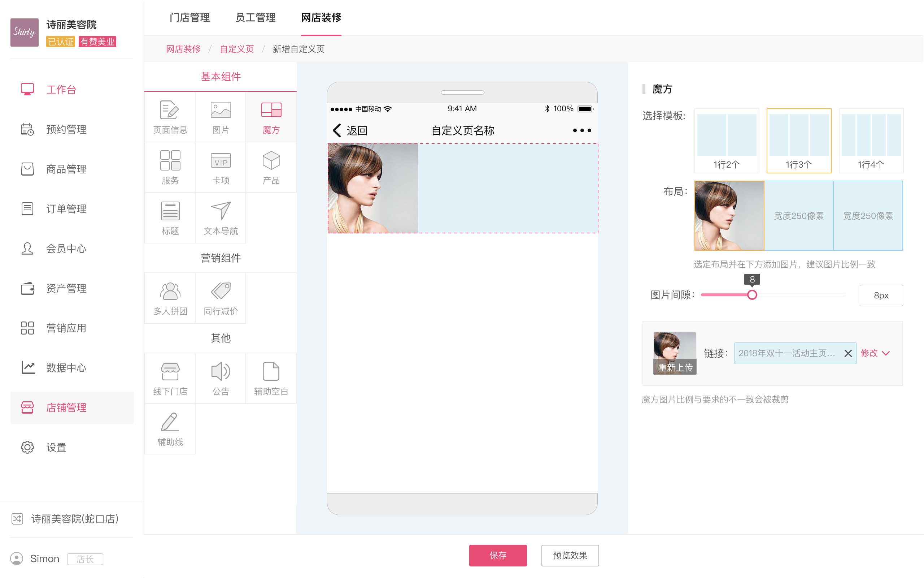Add the 同行减价 discount component
924x578 pixels.
(x=221, y=298)
